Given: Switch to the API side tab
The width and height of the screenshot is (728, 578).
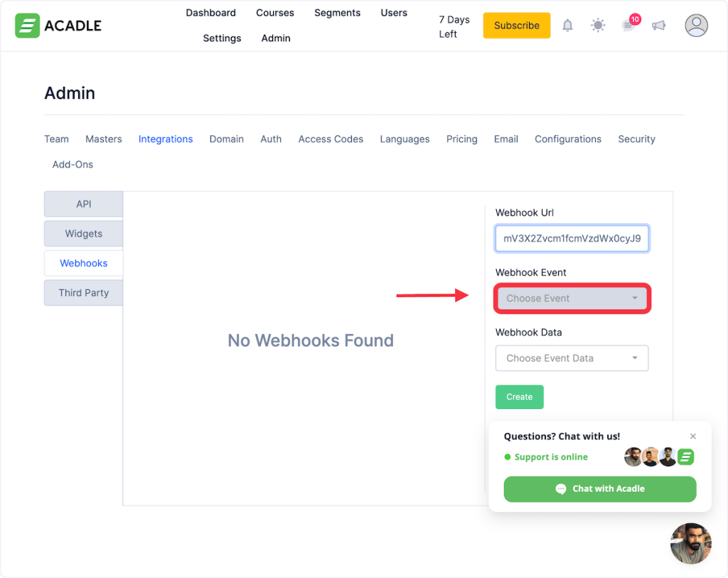Looking at the screenshot, I should coord(84,204).
